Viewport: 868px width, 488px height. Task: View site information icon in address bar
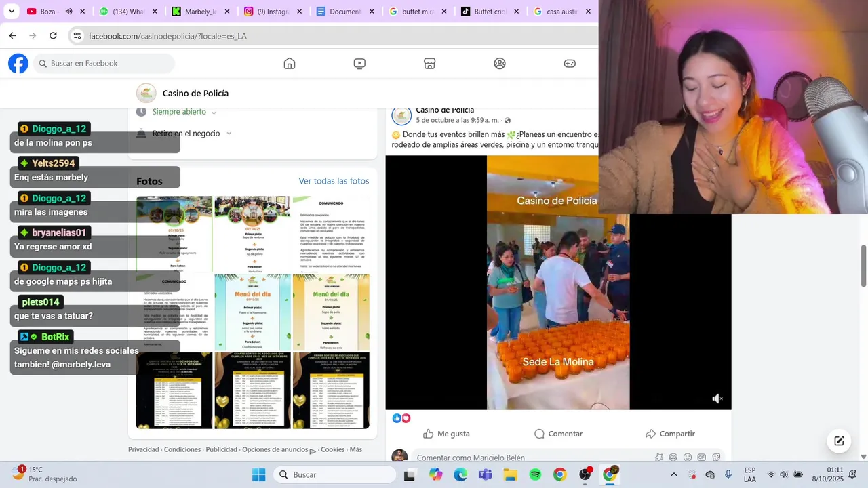pyautogui.click(x=77, y=36)
